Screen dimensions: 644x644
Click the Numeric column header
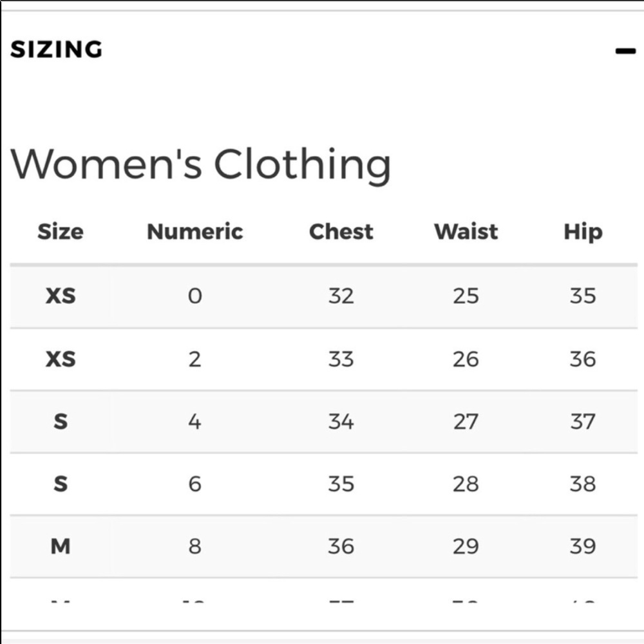click(195, 232)
